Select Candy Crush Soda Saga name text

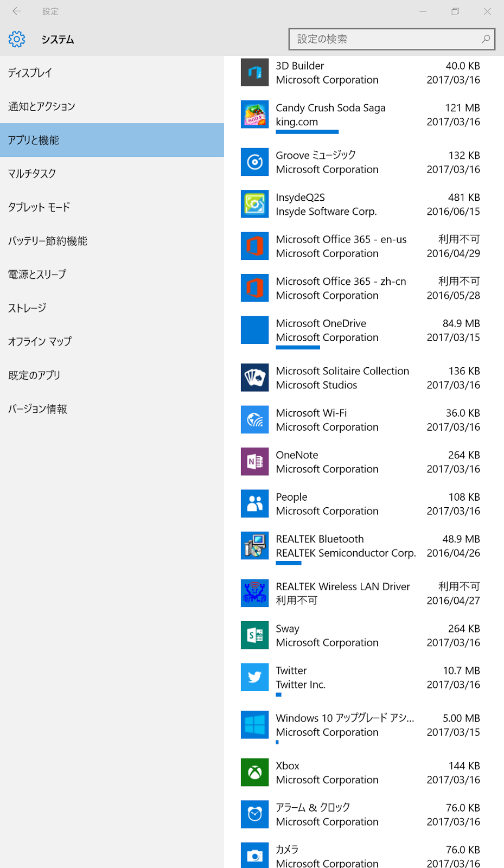click(330, 108)
